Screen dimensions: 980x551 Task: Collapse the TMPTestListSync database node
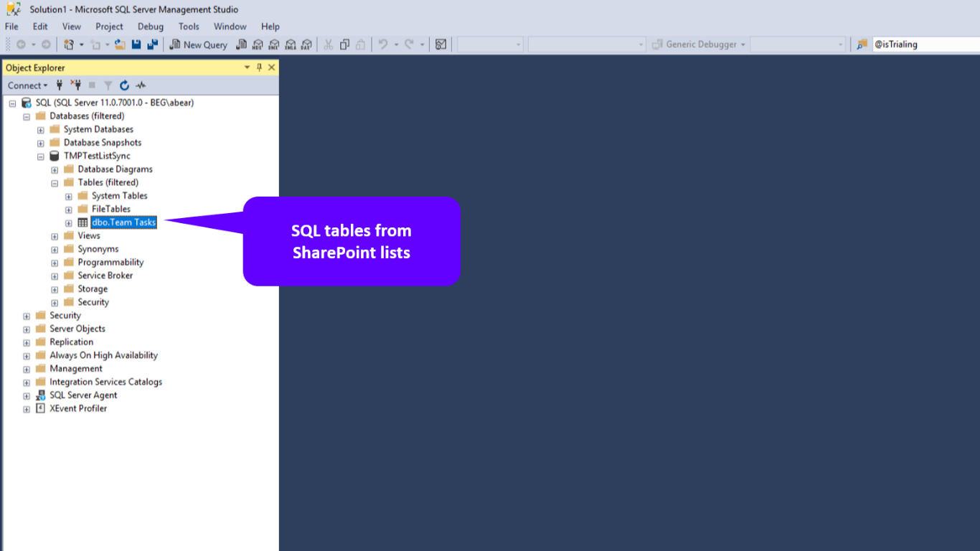tap(41, 156)
